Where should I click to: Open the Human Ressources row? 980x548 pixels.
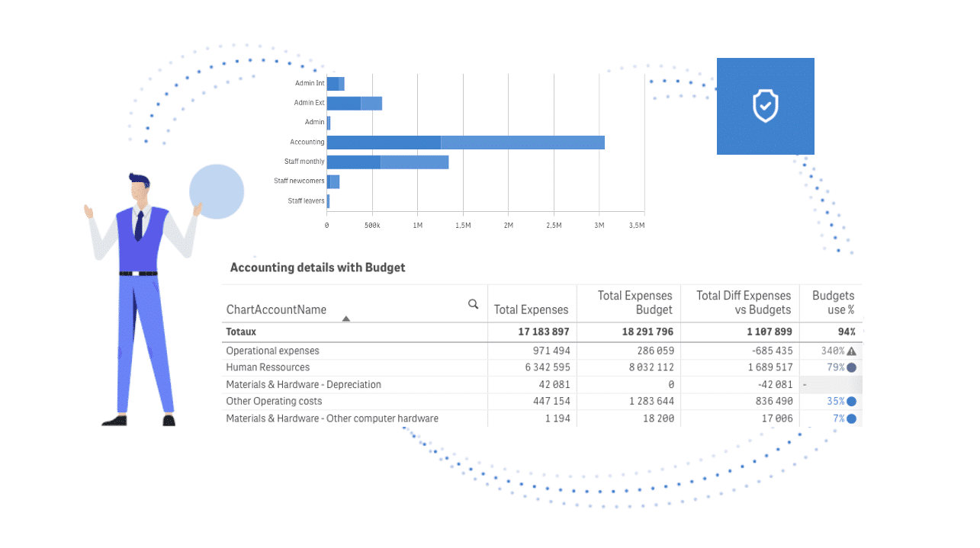pyautogui.click(x=268, y=367)
